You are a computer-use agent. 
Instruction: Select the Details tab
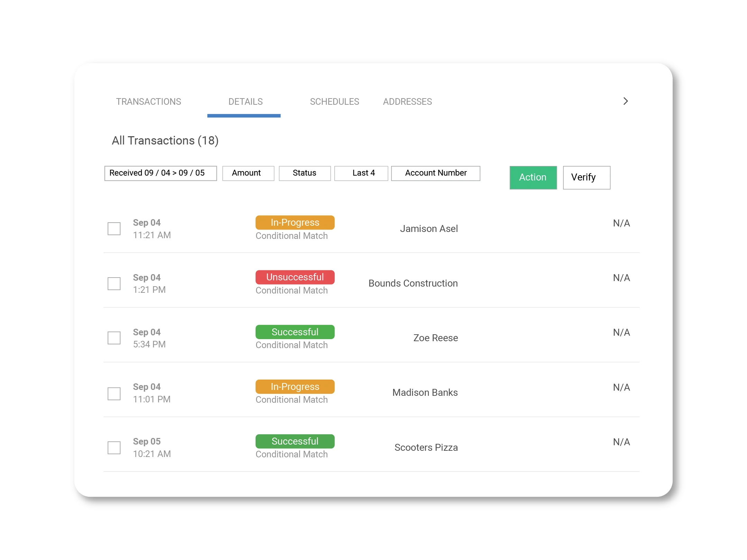(245, 102)
